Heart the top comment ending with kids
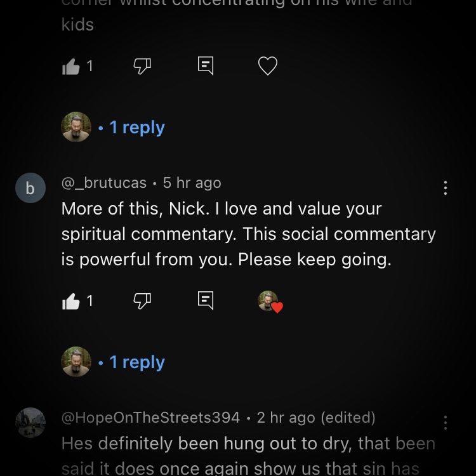Image resolution: width=476 pixels, height=476 pixels. (267, 66)
